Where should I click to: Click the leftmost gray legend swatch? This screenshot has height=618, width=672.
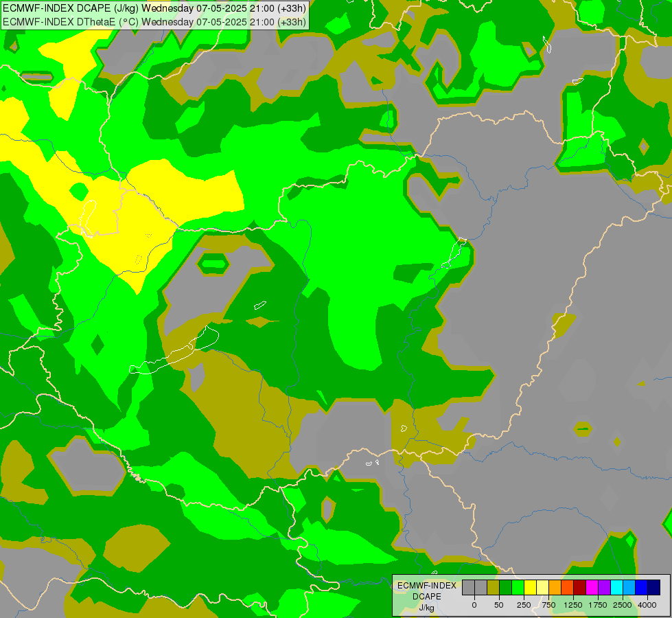(468, 588)
